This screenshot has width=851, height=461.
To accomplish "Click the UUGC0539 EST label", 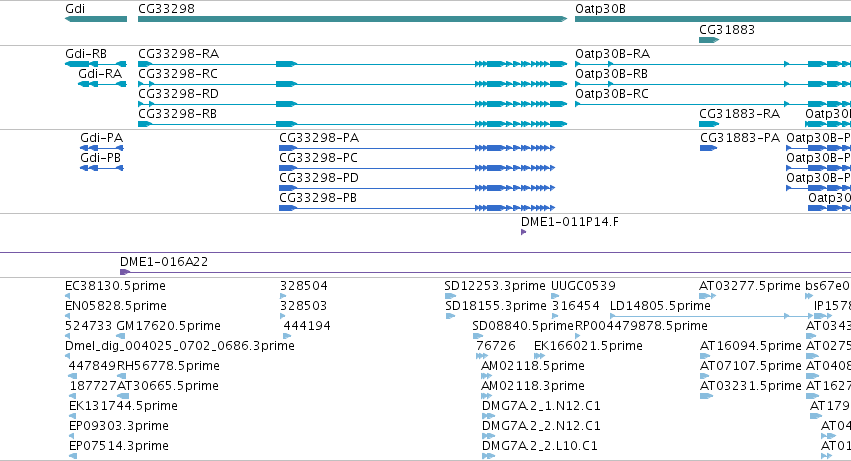I will coord(583,286).
